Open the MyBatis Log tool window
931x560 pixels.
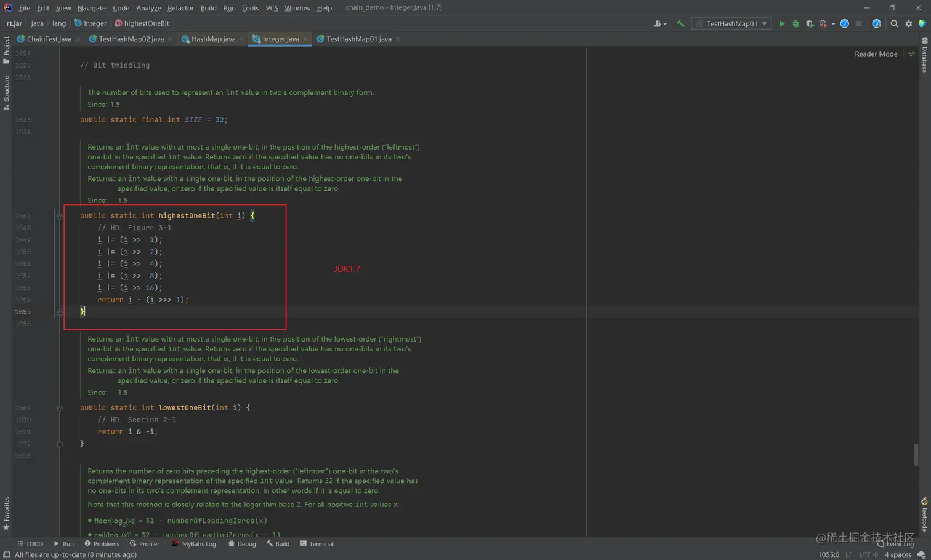(194, 544)
